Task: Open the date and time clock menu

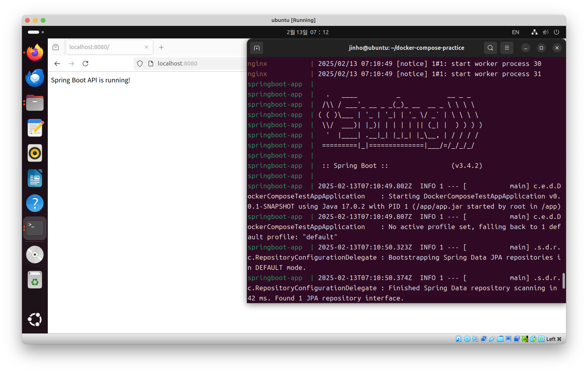Action: pos(308,32)
